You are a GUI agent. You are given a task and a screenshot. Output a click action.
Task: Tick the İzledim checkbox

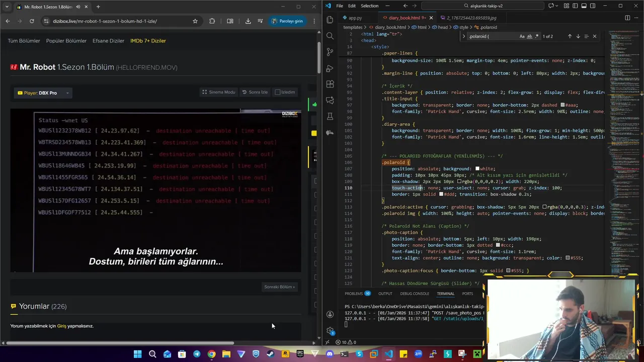[277, 93]
